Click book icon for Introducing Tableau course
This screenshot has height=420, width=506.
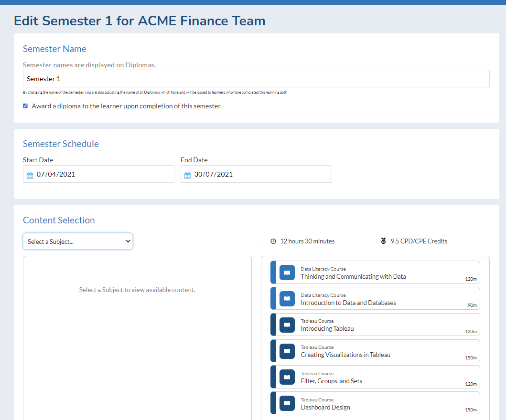point(287,325)
